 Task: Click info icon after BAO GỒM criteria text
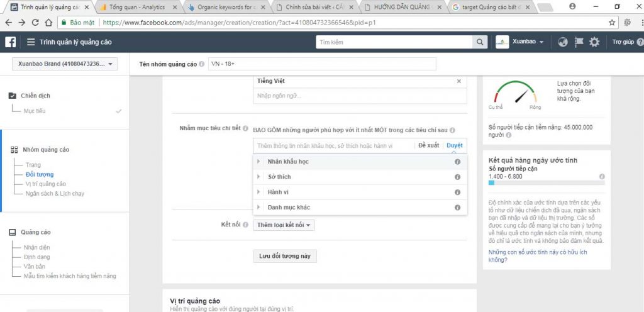click(452, 130)
